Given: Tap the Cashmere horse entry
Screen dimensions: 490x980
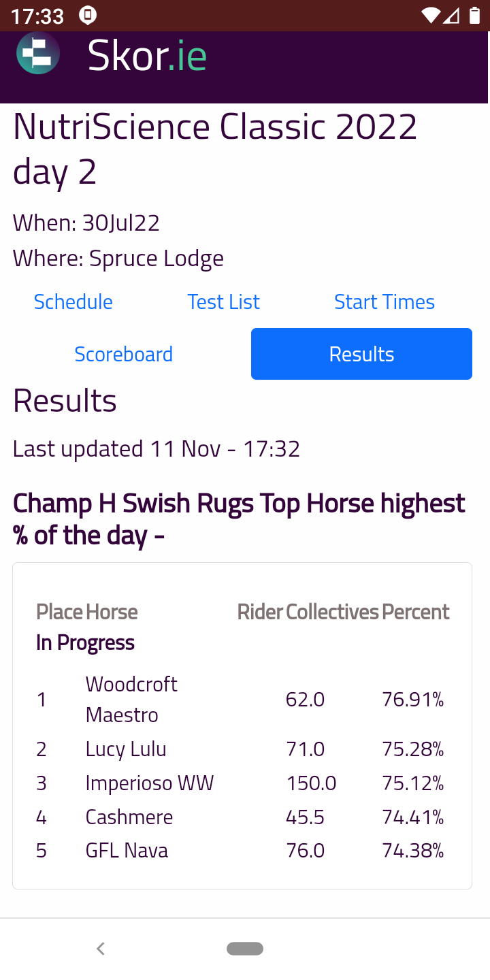Looking at the screenshot, I should 129,817.
